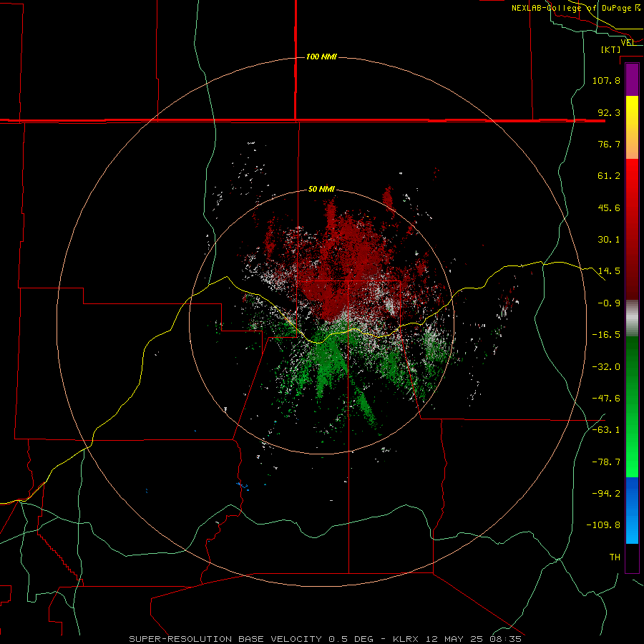This screenshot has height=644, width=644.
Task: Select the 61.2 velocity scale value
Action: click(609, 176)
